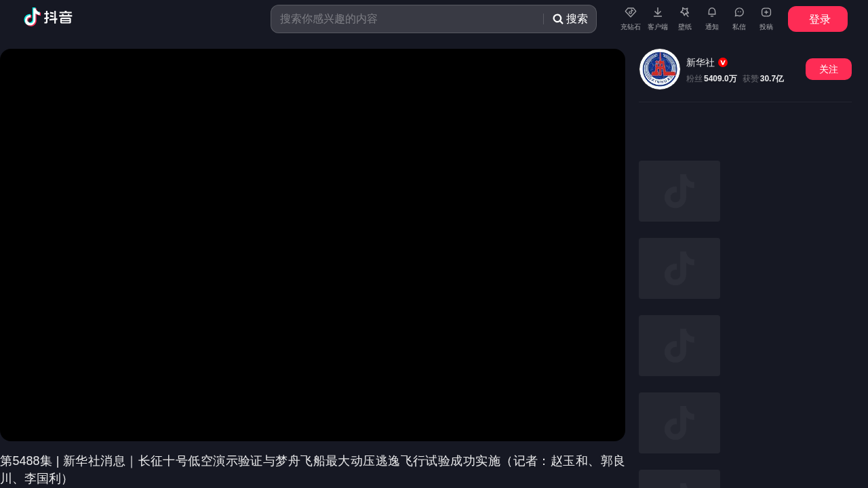Image resolution: width=868 pixels, height=488 pixels.
Task: Open the first recommended video thumbnail
Action: click(x=679, y=191)
